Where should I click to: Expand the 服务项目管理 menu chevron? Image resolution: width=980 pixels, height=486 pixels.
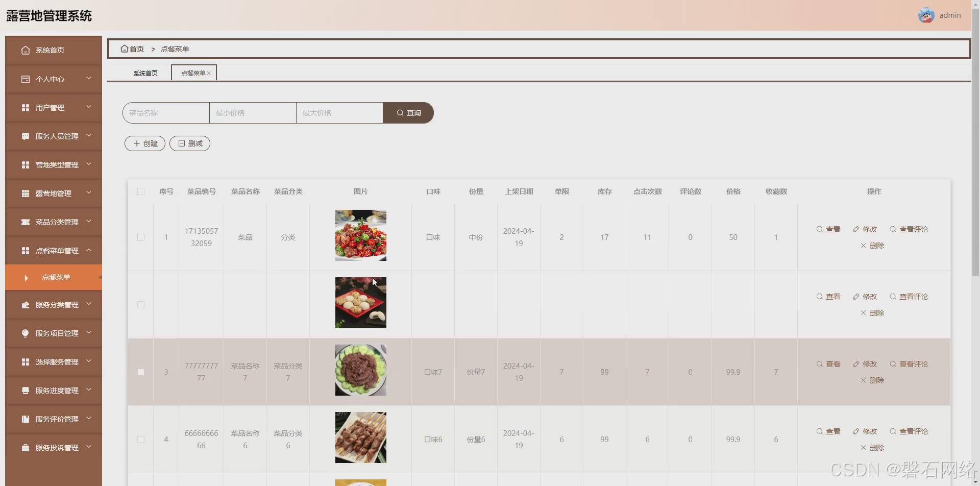point(89,332)
